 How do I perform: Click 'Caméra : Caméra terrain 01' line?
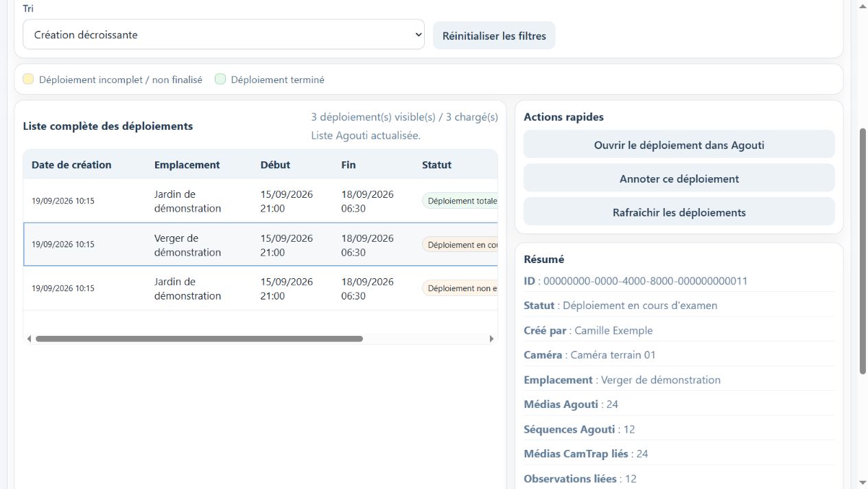(589, 355)
